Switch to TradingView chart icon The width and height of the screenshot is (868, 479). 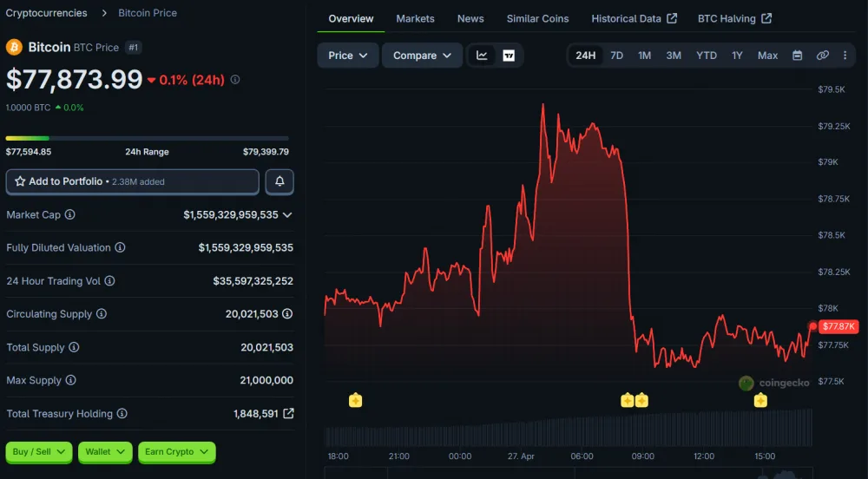click(509, 56)
